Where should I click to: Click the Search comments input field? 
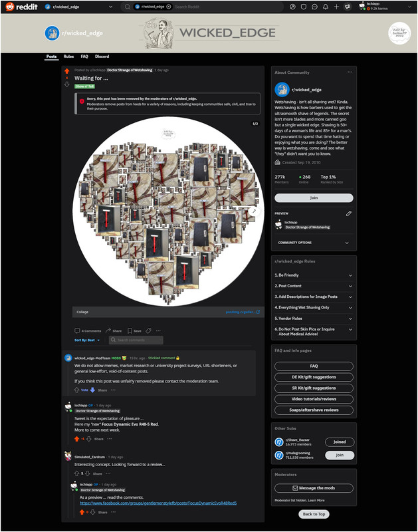pyautogui.click(x=136, y=340)
